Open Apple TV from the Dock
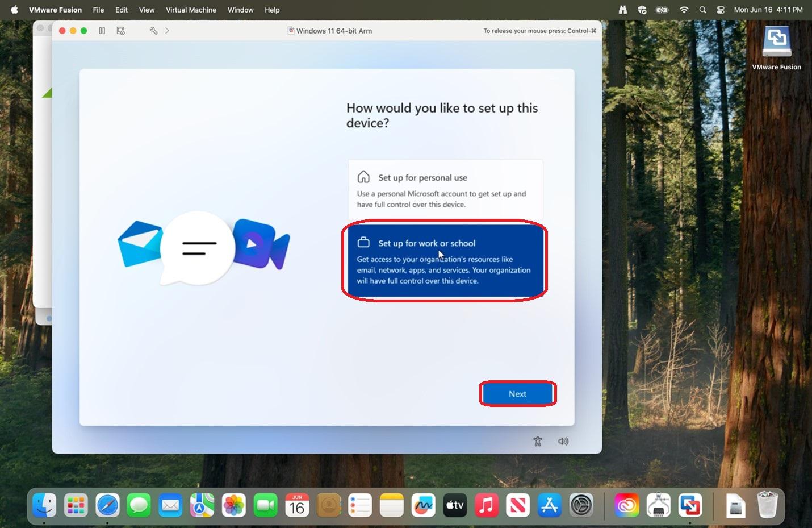 pyautogui.click(x=455, y=505)
